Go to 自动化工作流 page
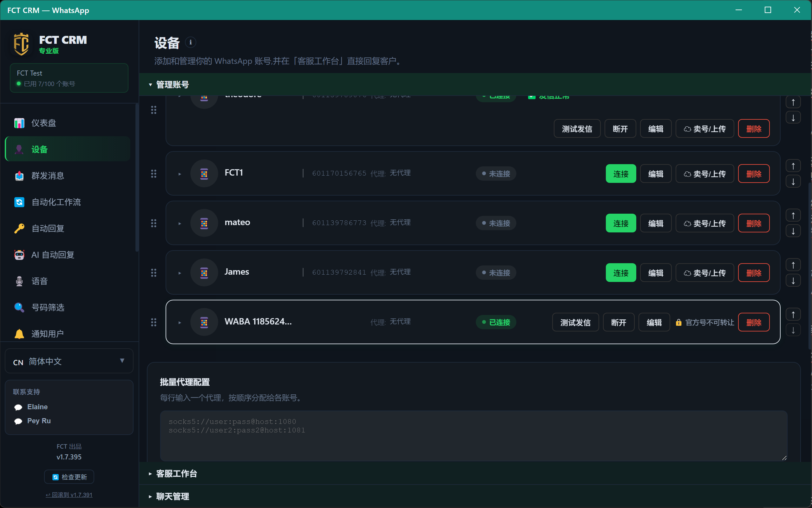The height and width of the screenshot is (508, 812). 68,202
